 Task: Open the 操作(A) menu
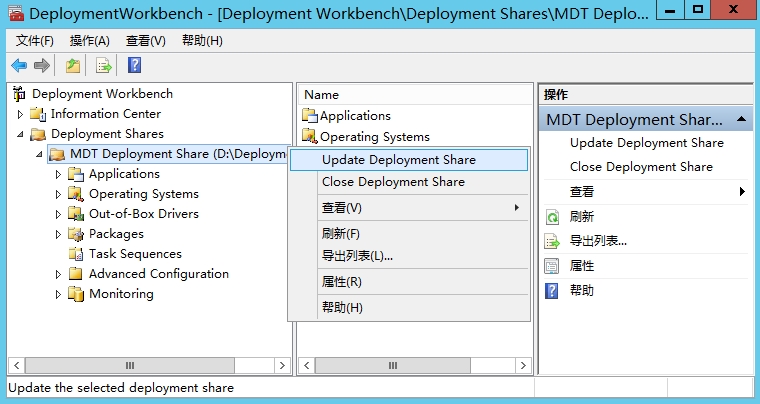(x=90, y=41)
